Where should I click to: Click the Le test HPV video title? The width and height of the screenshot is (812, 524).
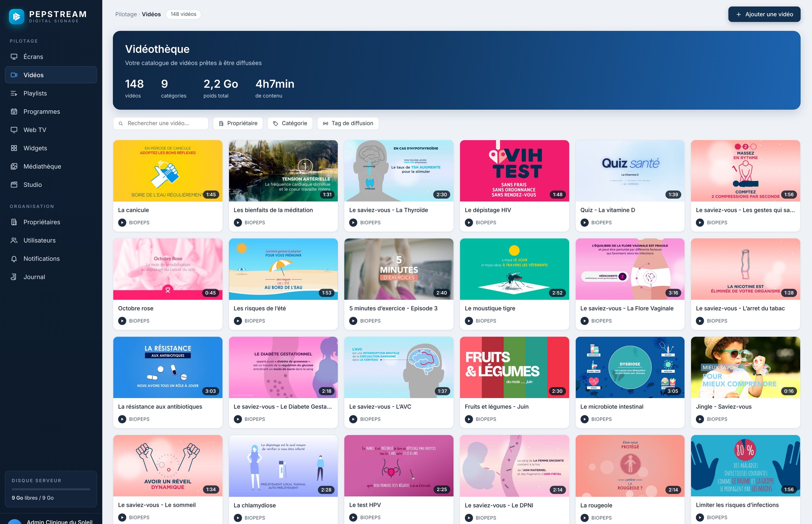tap(365, 505)
